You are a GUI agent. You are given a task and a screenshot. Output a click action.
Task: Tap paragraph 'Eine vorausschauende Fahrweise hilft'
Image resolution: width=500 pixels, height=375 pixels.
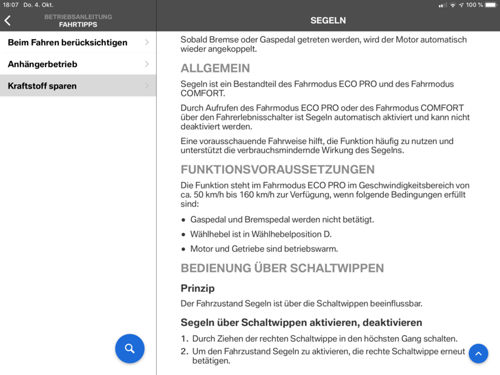coord(317,146)
